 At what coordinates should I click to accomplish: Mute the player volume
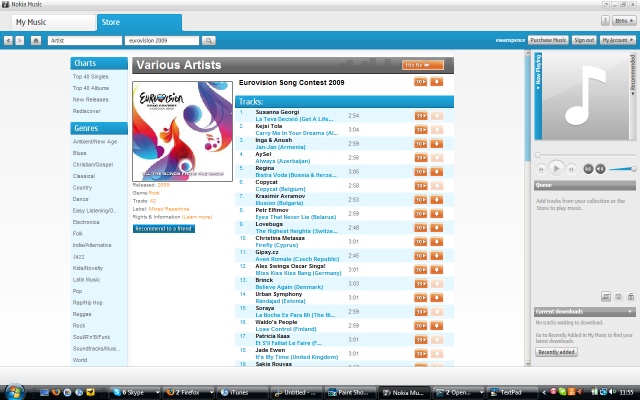(600, 169)
